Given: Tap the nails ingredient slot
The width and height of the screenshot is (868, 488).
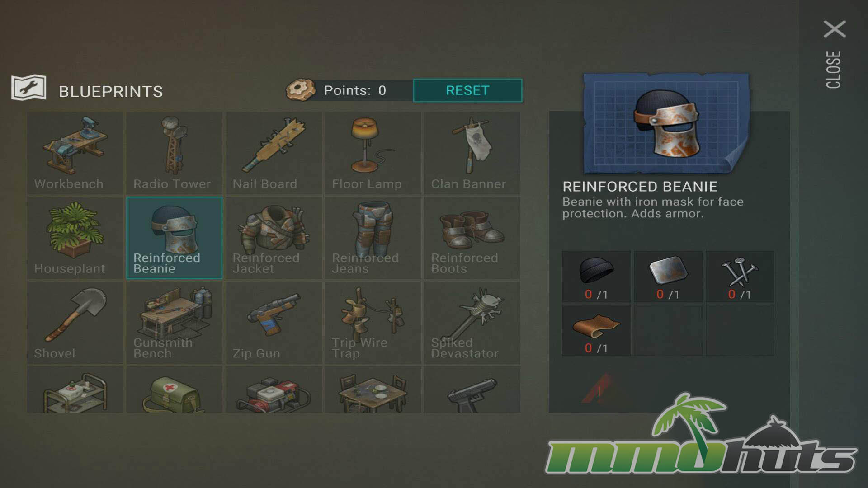Looking at the screenshot, I should coord(740,277).
